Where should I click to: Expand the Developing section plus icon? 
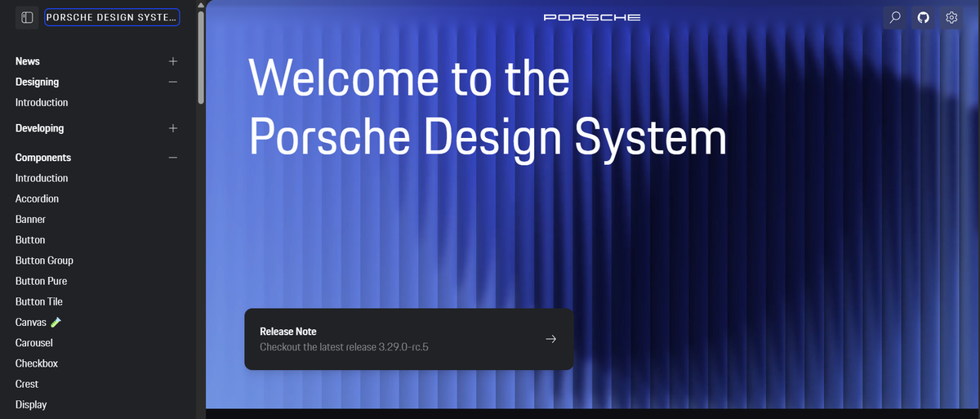coord(172,128)
